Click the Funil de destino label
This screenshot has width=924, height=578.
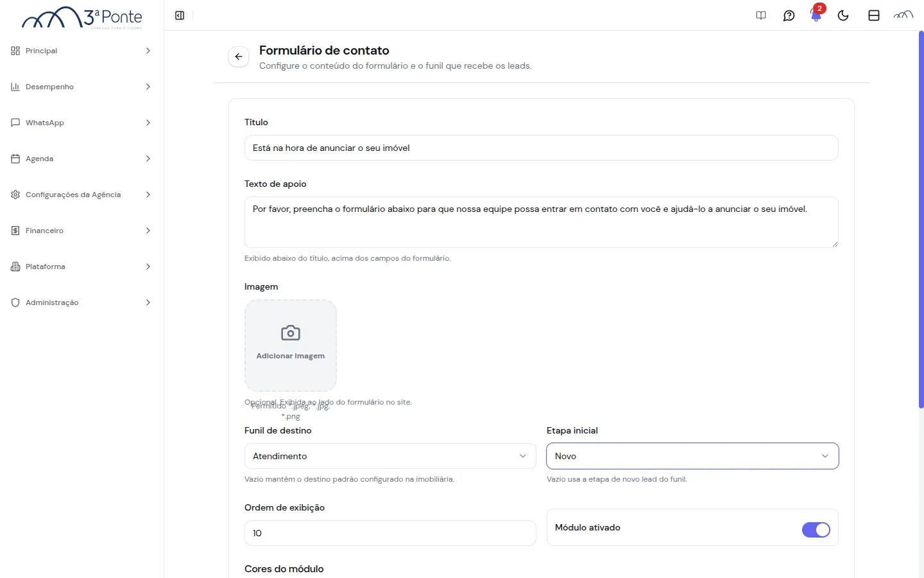tap(278, 430)
